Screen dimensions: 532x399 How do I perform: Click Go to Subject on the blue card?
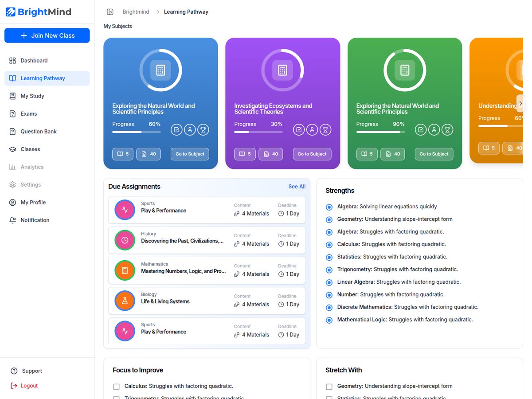click(190, 154)
